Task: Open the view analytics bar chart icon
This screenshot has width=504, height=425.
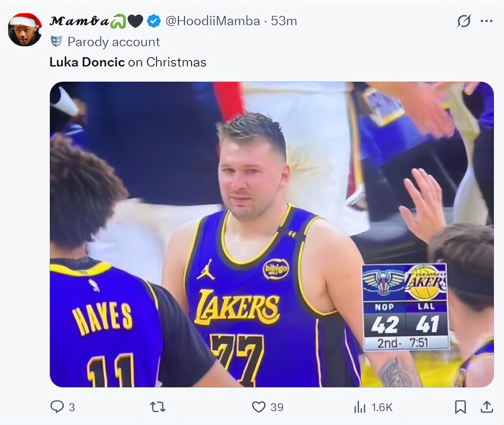Action: 360,407
